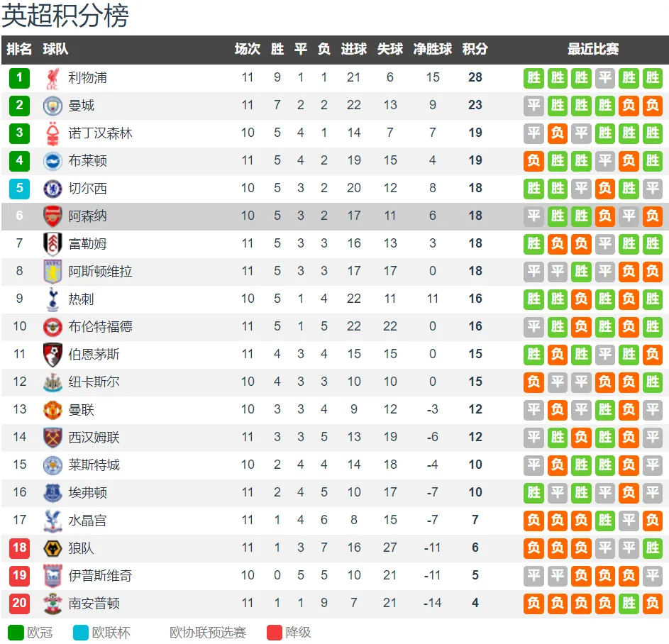The image size is (669, 644).
Task: Select the Arsenal cannon badge
Action: 52,216
